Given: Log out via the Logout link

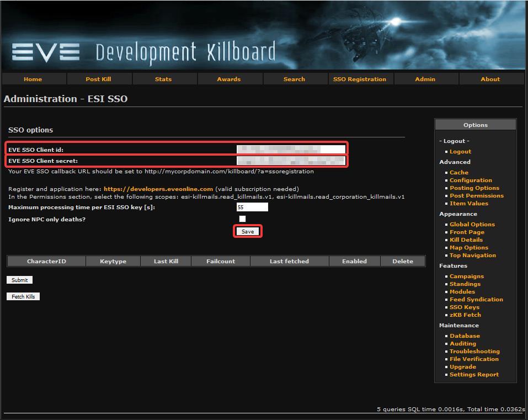Looking at the screenshot, I should (x=460, y=152).
